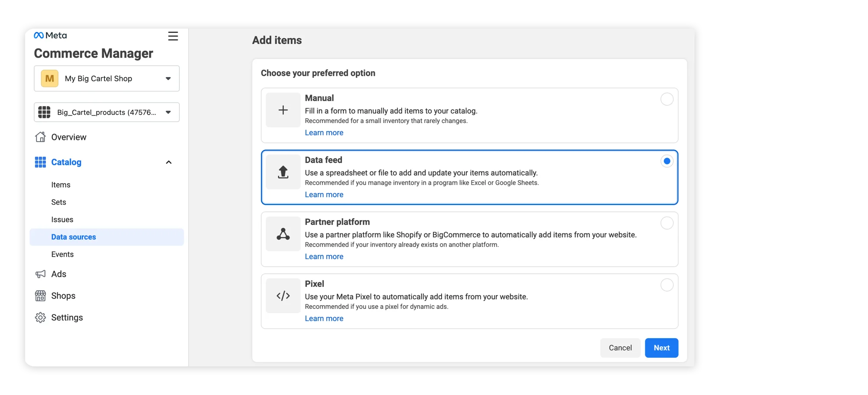The height and width of the screenshot is (395, 868).
Task: Open Issues under Catalog
Action: coord(62,220)
